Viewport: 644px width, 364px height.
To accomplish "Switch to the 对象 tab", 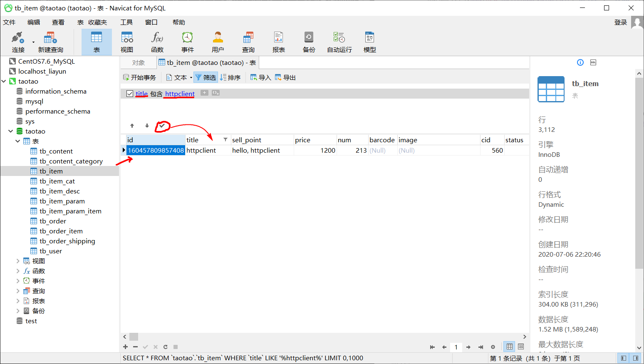I will point(139,62).
